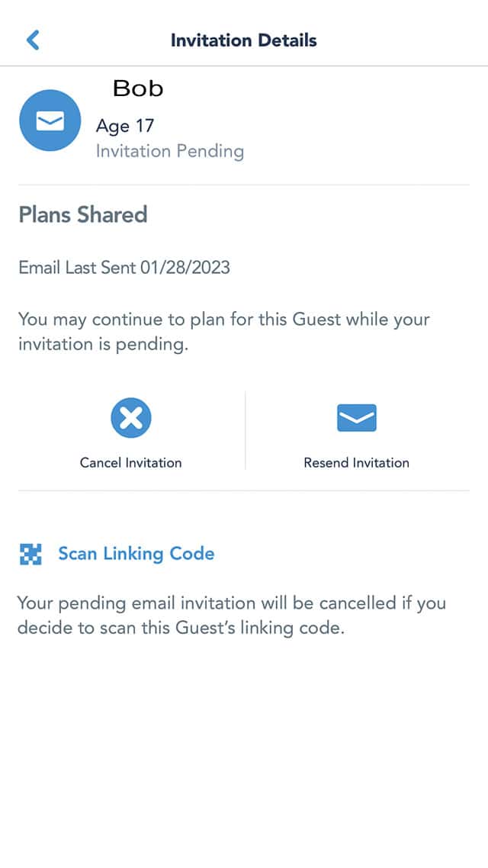Select the Cancel Invitation label
The width and height of the screenshot is (488, 868).
pos(130,463)
